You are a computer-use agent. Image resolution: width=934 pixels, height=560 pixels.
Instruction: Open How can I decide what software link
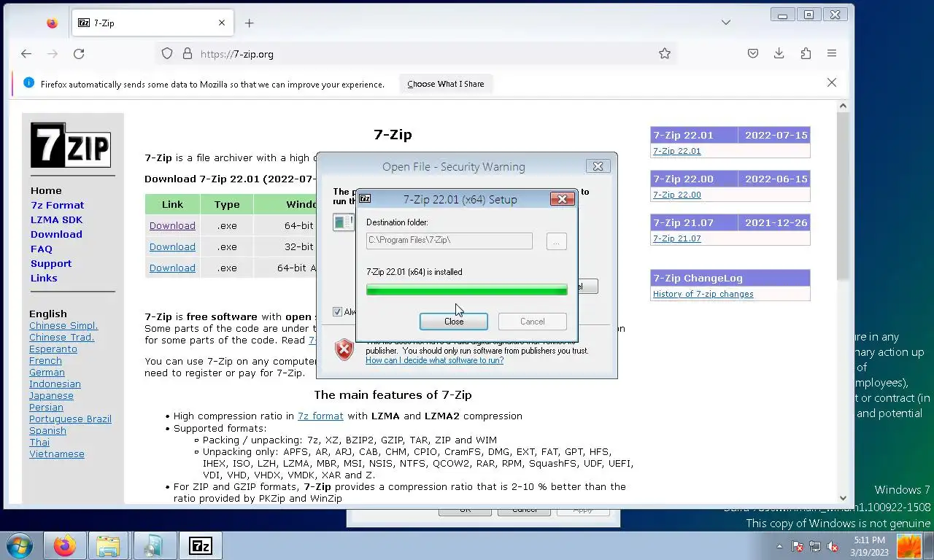pos(434,360)
